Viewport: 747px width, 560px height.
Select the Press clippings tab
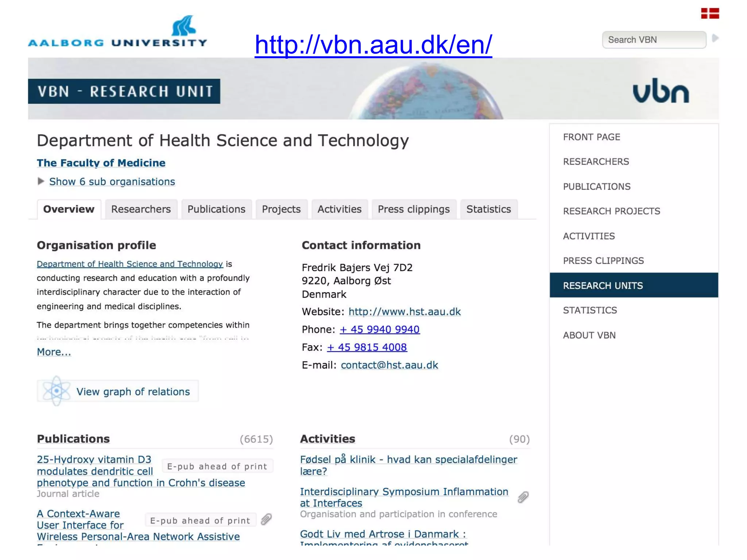coord(414,209)
